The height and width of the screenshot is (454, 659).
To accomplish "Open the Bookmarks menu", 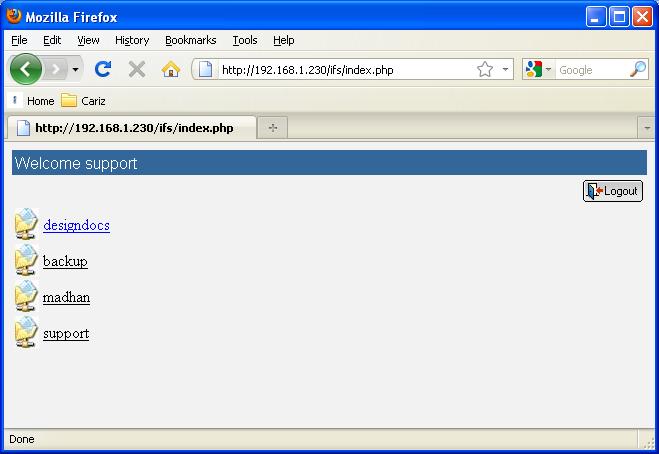I will tap(190, 40).
